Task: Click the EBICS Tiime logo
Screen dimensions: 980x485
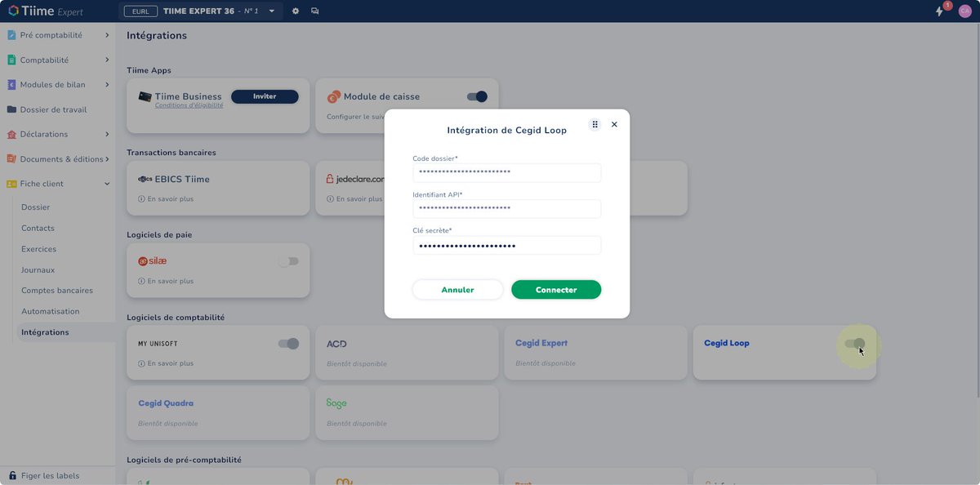Action: 145,180
